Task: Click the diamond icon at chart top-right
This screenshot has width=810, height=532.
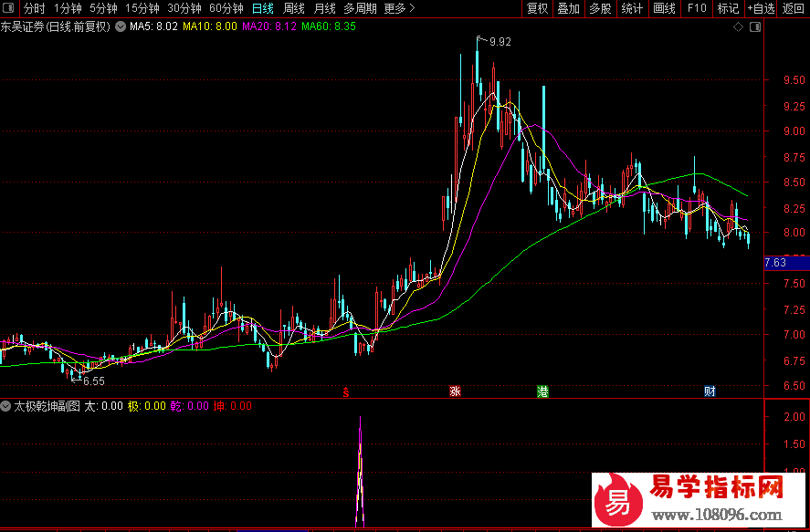Action: [738, 26]
